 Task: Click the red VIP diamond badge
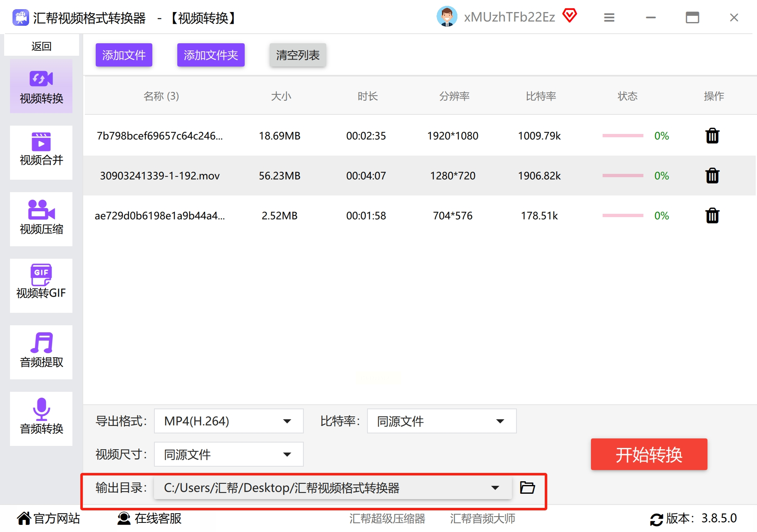point(569,16)
